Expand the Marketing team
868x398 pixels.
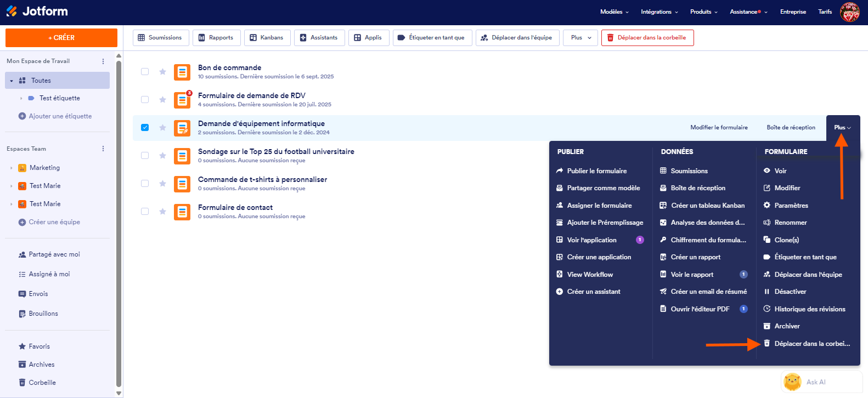11,168
